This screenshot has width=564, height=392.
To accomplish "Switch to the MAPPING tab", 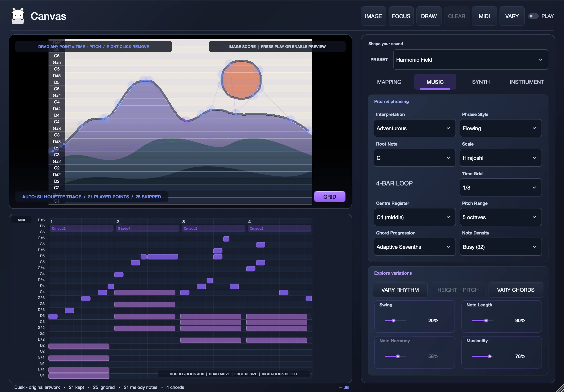I will (x=389, y=82).
